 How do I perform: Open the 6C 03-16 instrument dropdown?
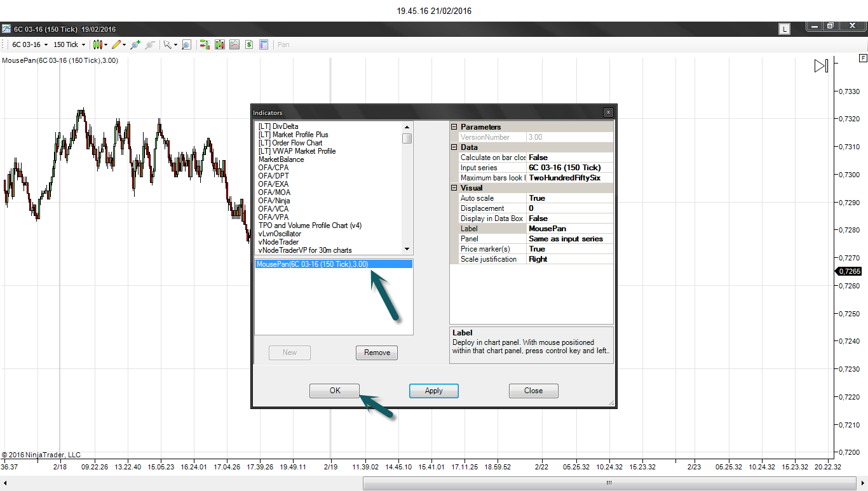click(x=31, y=44)
